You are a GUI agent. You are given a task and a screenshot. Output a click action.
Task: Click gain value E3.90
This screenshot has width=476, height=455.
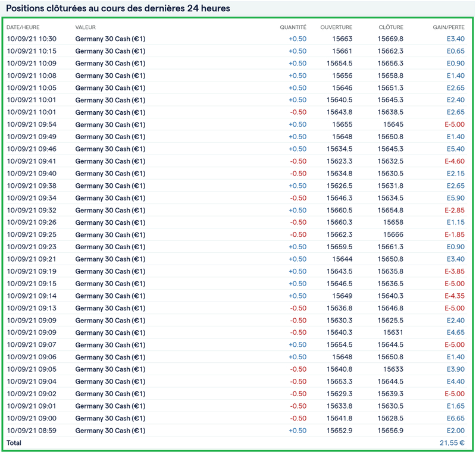click(x=456, y=369)
